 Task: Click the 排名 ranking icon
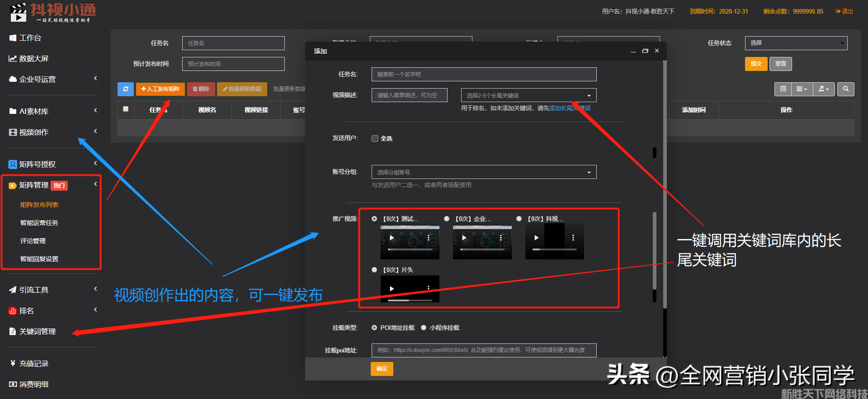13,311
